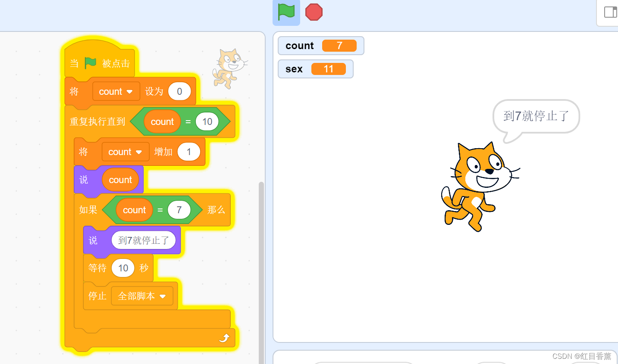618x364 pixels.
Task: Click the sex variable monitor on stage
Action: [315, 69]
